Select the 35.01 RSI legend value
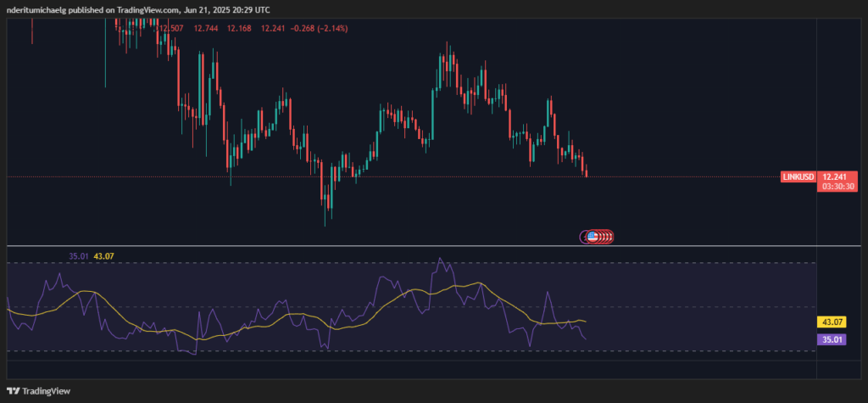 point(78,257)
